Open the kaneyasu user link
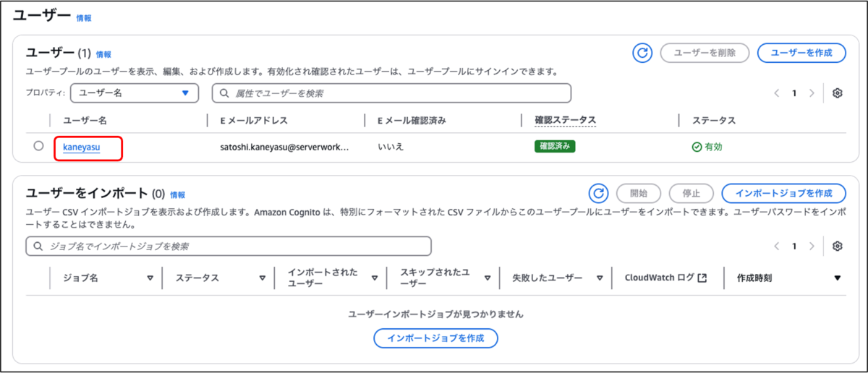The width and height of the screenshot is (868, 373). coord(81,147)
